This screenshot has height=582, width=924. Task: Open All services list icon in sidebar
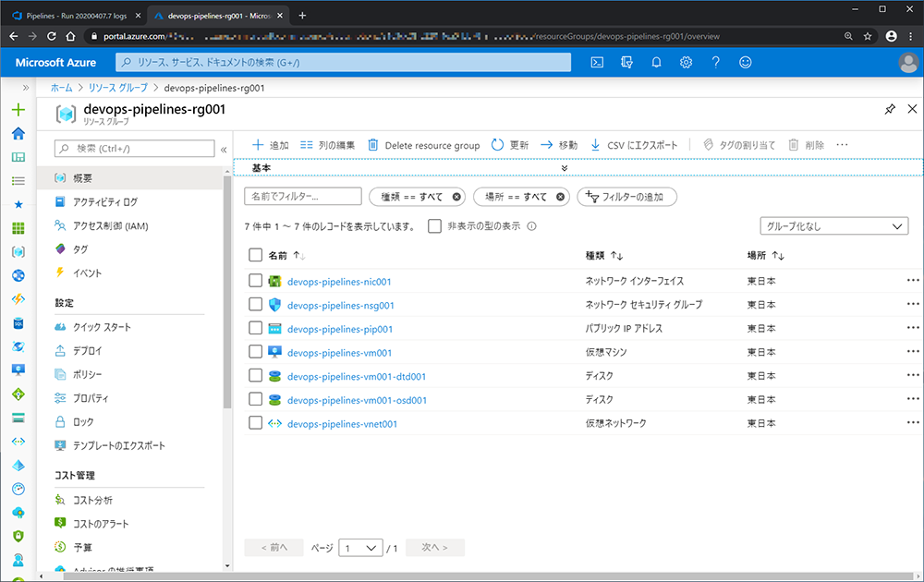click(18, 181)
